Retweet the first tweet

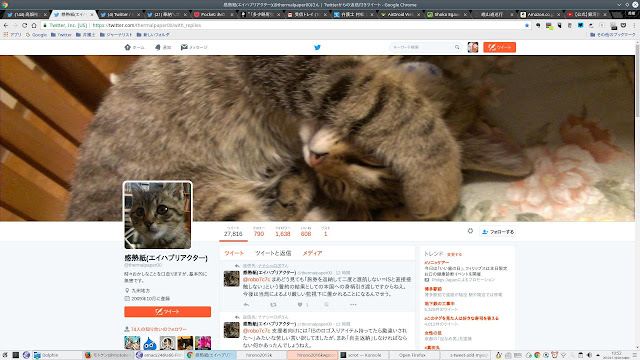pos(273,304)
